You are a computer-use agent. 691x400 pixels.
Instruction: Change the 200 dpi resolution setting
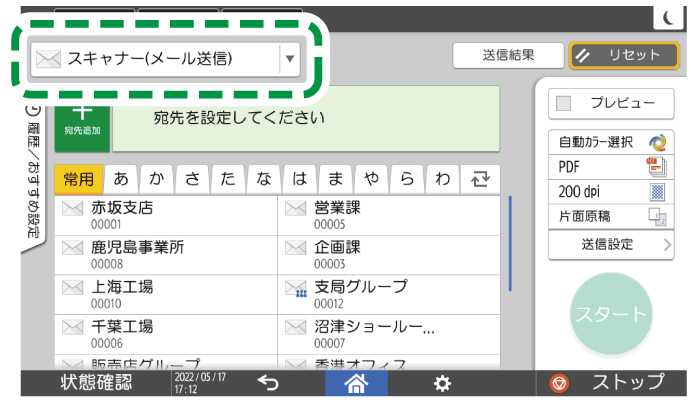click(x=611, y=192)
